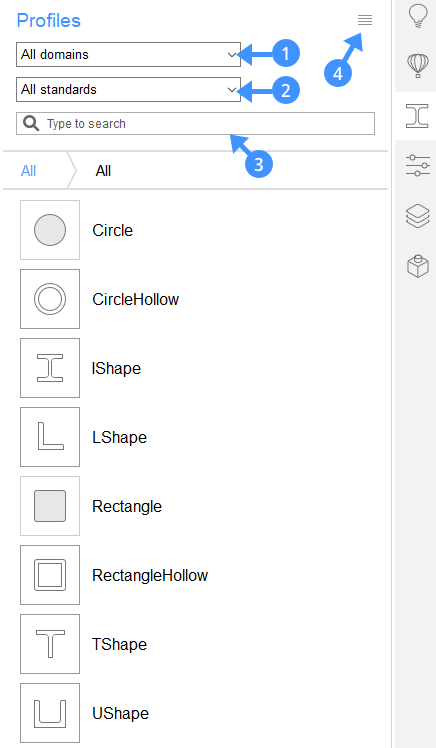Open the Tips lightbulb panel icon
The width and height of the screenshot is (436, 748).
coord(418,17)
